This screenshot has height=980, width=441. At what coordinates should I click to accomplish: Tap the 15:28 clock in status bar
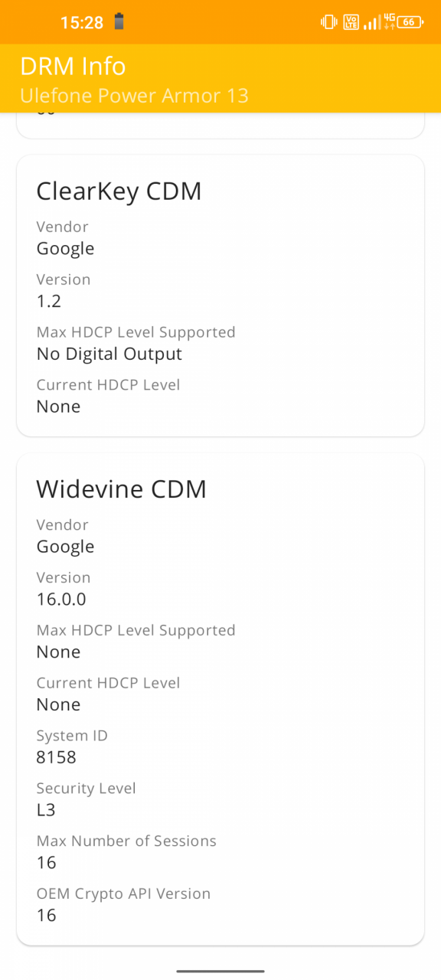(82, 23)
